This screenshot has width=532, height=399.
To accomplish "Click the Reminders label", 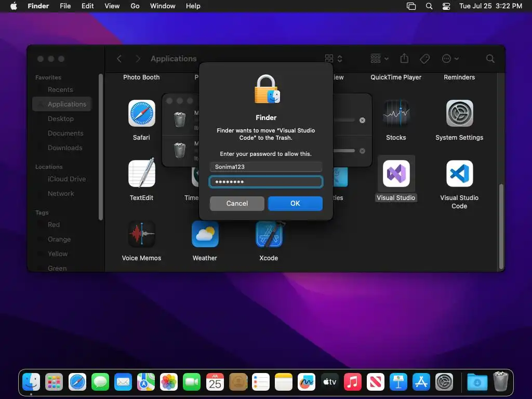I will 459,77.
